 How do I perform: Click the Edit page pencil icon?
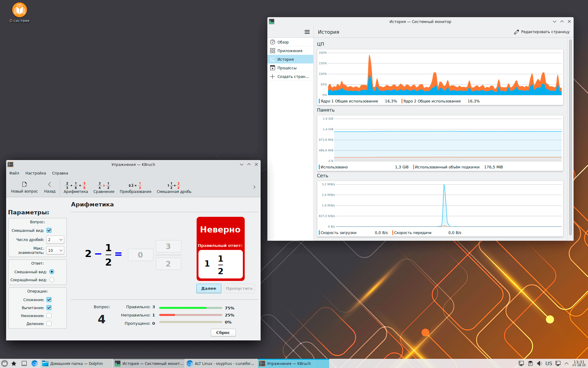[516, 32]
